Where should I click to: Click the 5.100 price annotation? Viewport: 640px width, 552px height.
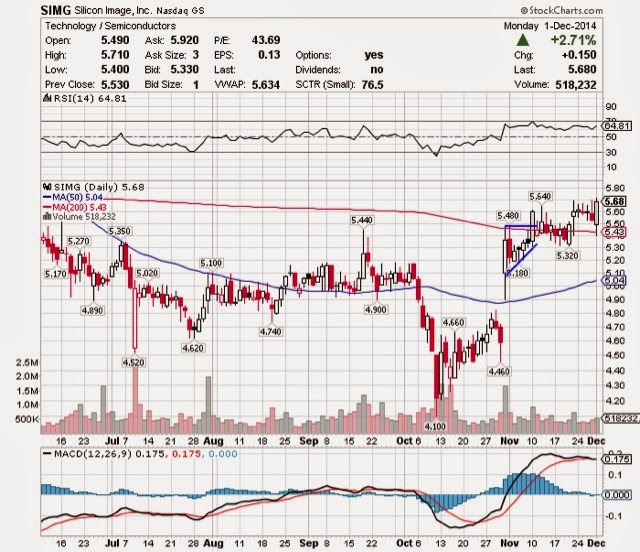click(x=211, y=263)
